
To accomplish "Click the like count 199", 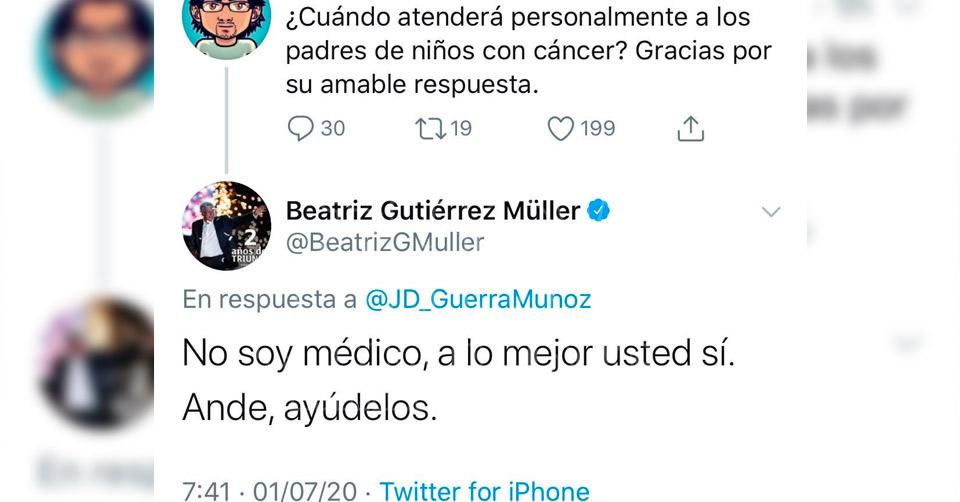I will point(598,128).
